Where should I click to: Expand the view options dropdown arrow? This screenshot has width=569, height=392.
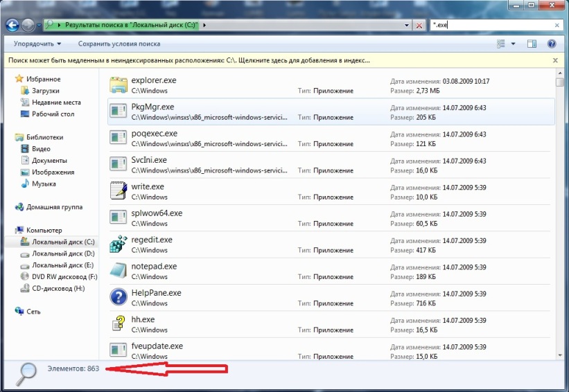tap(514, 44)
